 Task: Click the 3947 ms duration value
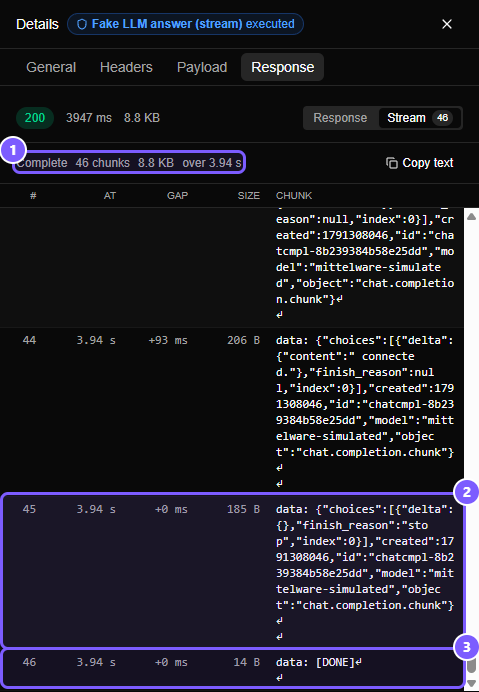89,118
